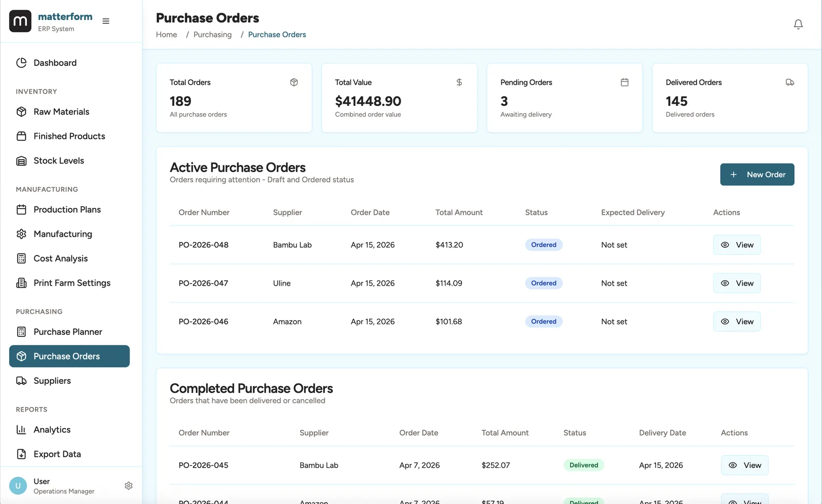Open Print Farm Settings via its icon
822x504 pixels.
point(21,283)
